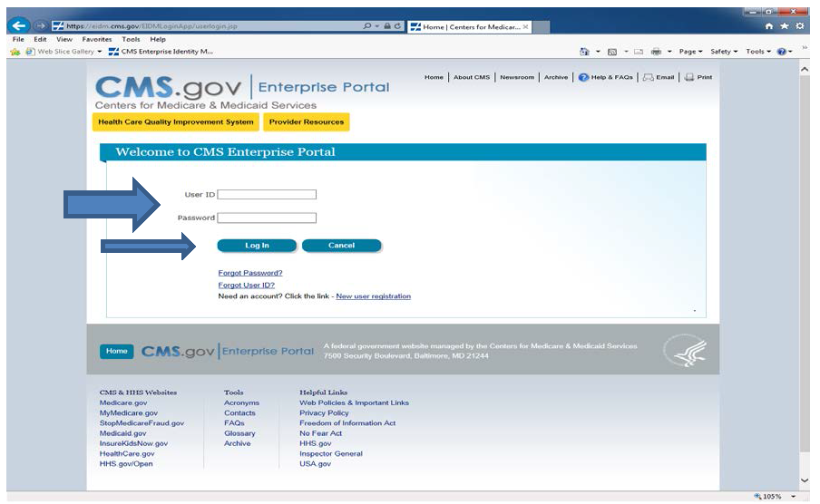Open the Safety dropdown menu
The width and height of the screenshot is (820, 504).
(724, 52)
